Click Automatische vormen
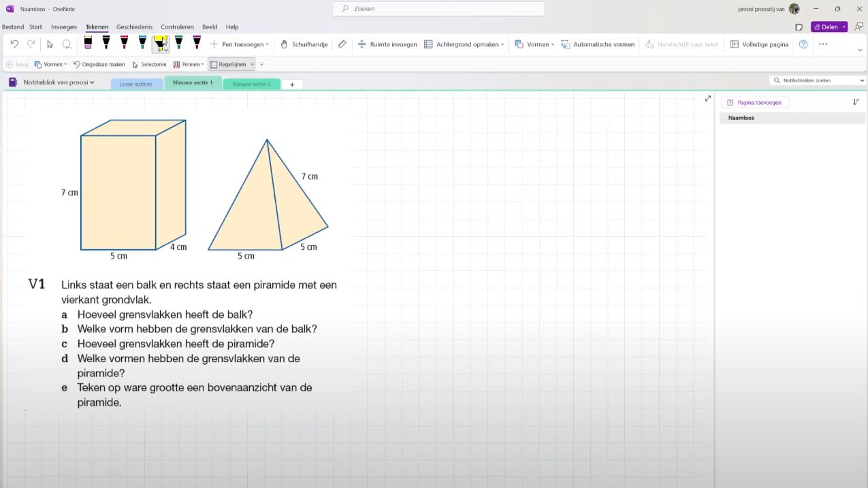 coord(598,44)
